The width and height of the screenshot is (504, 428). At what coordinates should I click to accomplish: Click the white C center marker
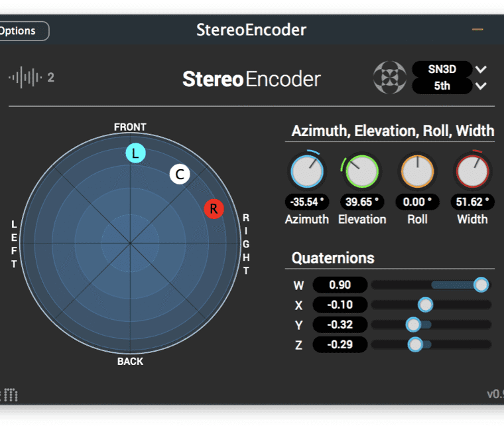180,175
